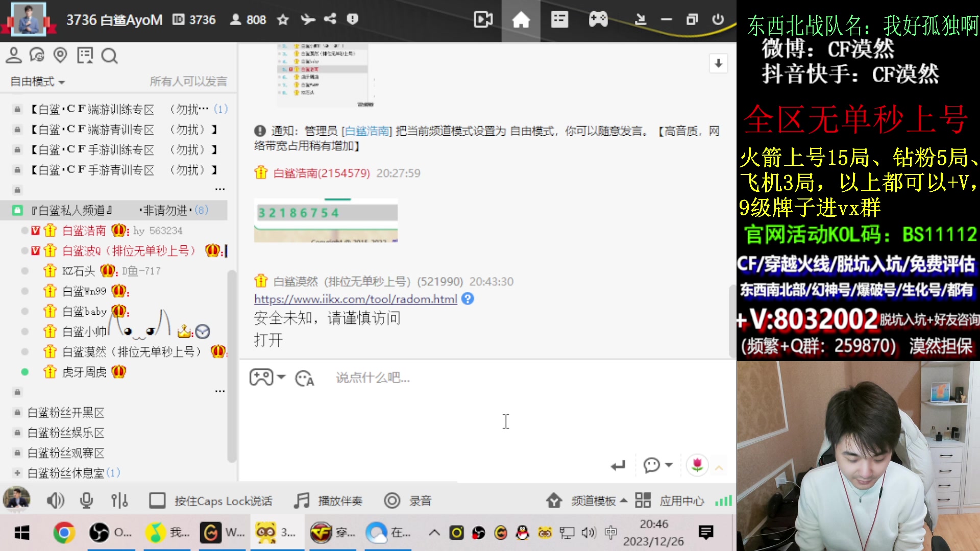Open the Windows Start menu
This screenshot has height=551, width=980.
point(21,533)
